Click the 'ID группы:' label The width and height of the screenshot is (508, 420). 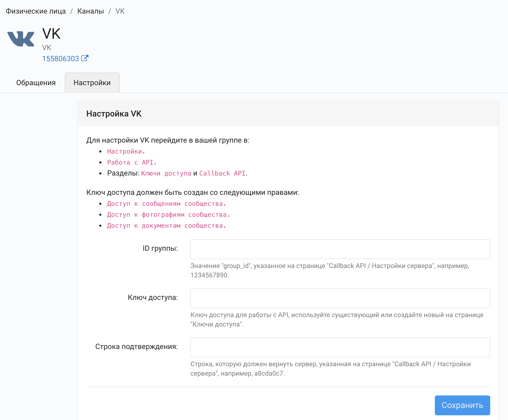click(x=160, y=248)
